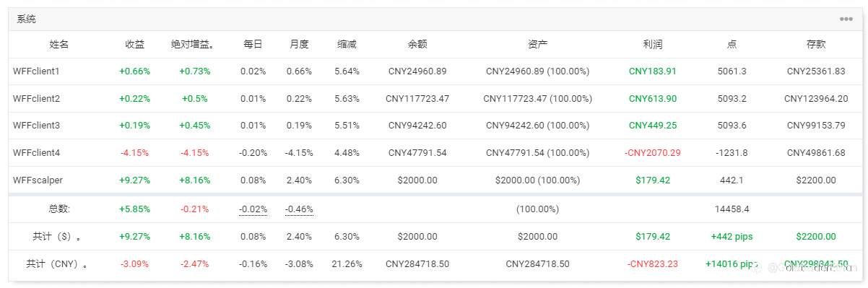Viewport: 868px width, 288px height.
Task: Click CNY totals loss -CNY823.23
Action: [653, 264]
